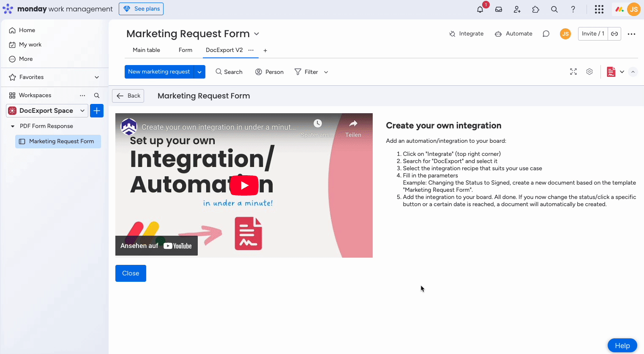Open Workspaces three-dot menu

(82, 95)
